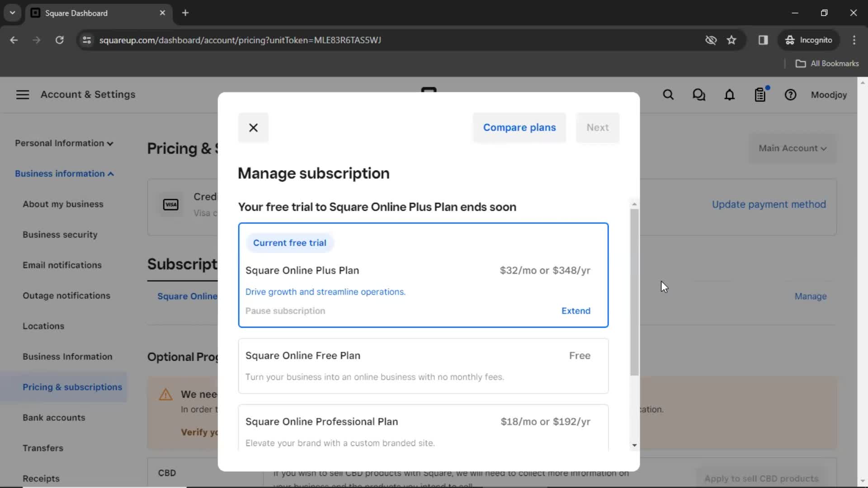Close the Square Dashboard tab
Image resolution: width=868 pixels, height=488 pixels.
click(x=162, y=13)
